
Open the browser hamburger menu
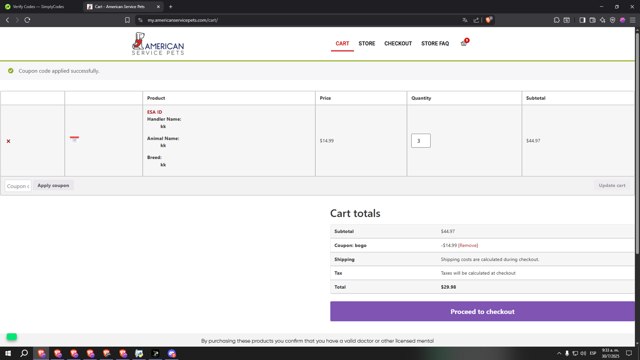coord(633,20)
